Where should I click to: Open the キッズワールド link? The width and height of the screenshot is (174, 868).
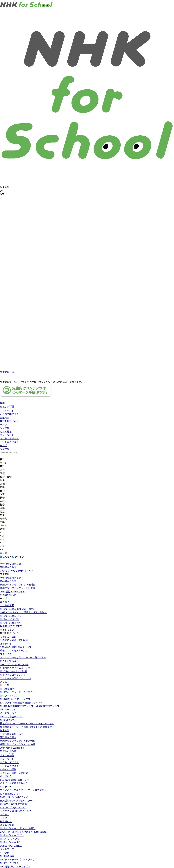click(x=8, y=713)
